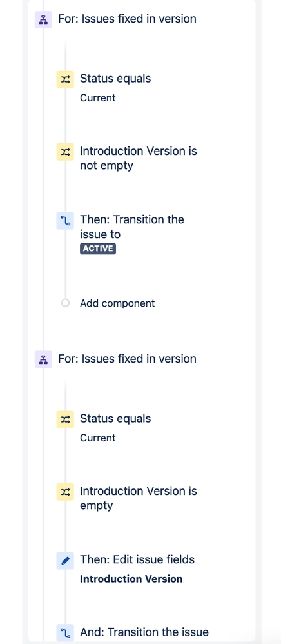Click the Edit issue fields pencil icon
Image resolution: width=281 pixels, height=644 pixels.
coord(65,561)
